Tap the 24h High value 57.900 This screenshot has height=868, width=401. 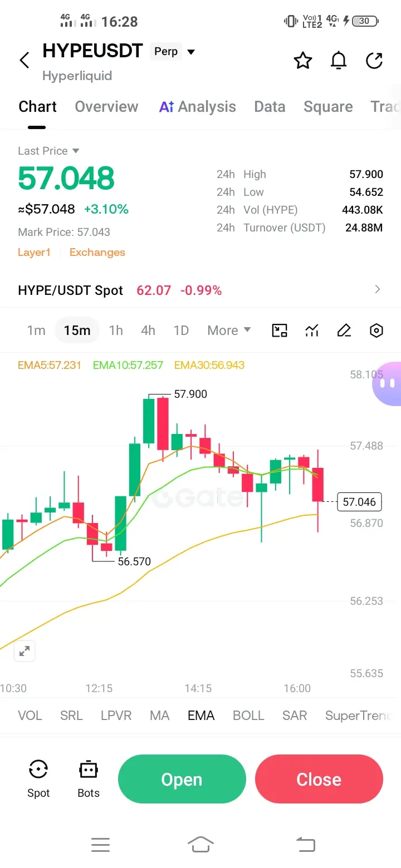(x=366, y=174)
